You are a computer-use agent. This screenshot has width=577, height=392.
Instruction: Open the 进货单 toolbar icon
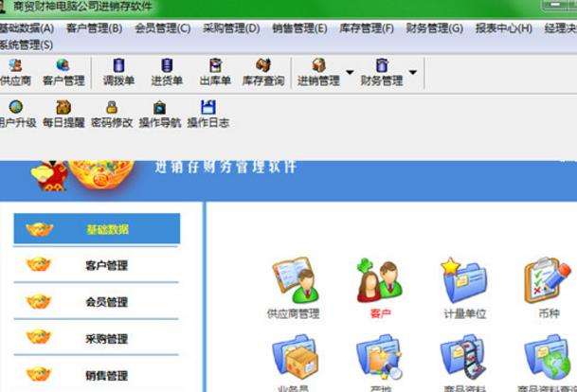click(167, 73)
